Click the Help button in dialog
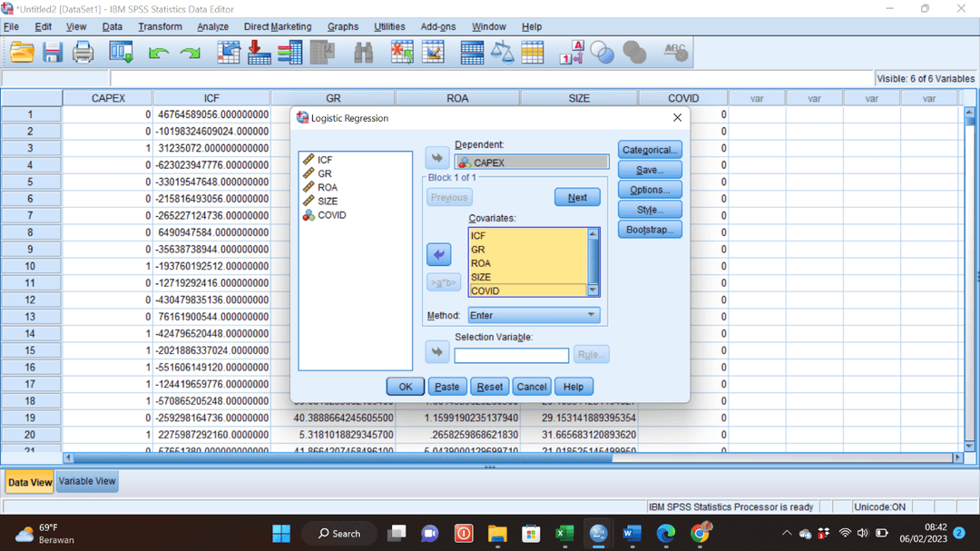This screenshot has width=980, height=551. tap(573, 387)
